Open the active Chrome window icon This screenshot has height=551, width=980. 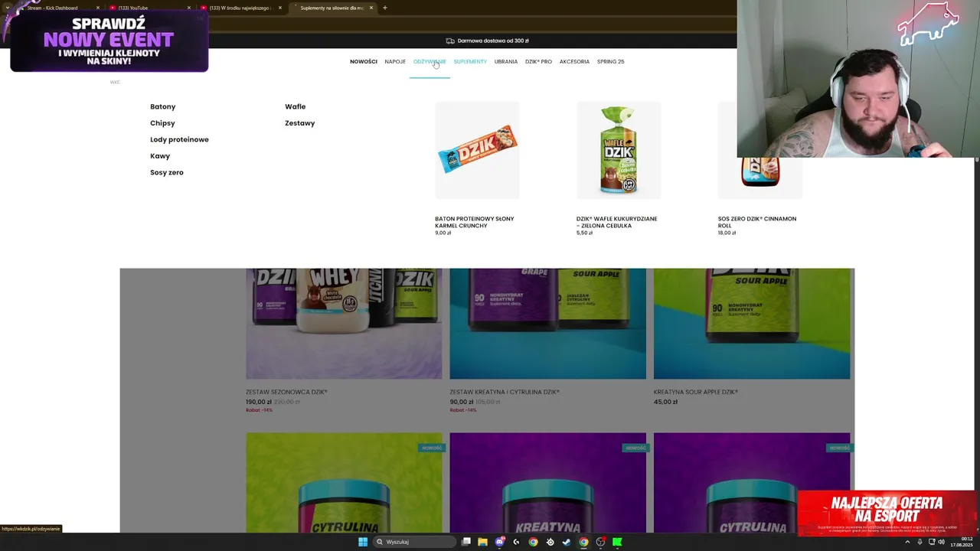click(583, 542)
